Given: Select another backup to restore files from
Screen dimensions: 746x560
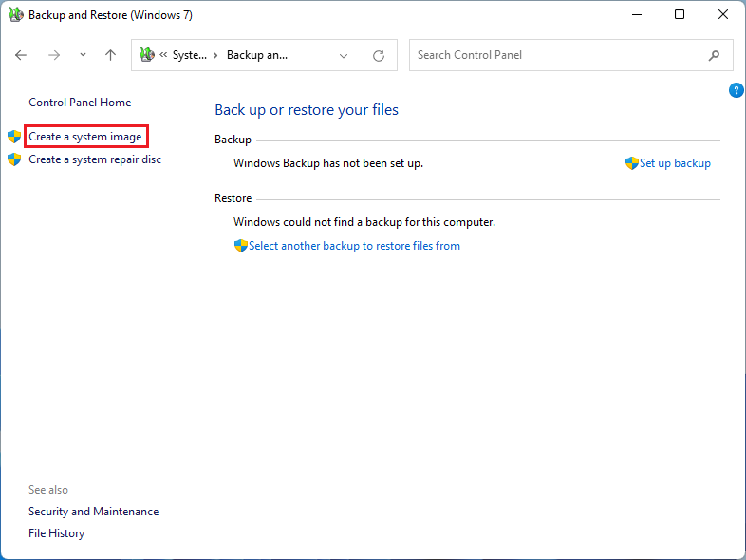Looking at the screenshot, I should (354, 246).
